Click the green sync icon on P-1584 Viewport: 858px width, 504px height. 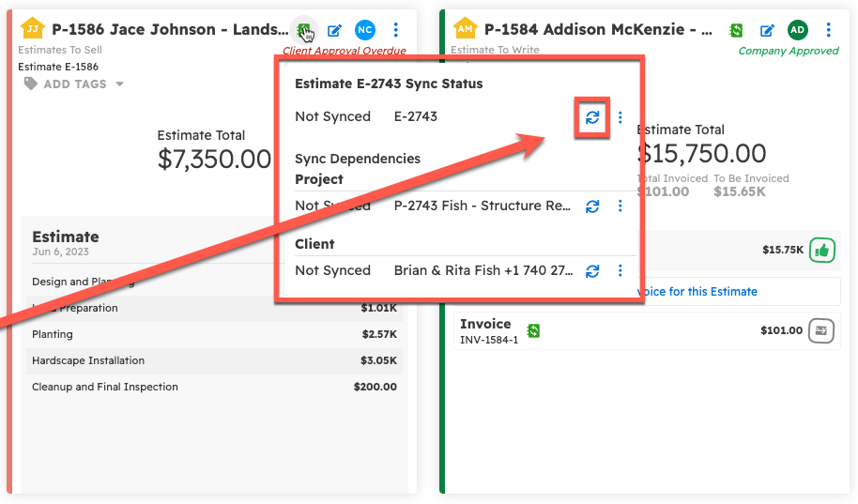click(736, 30)
